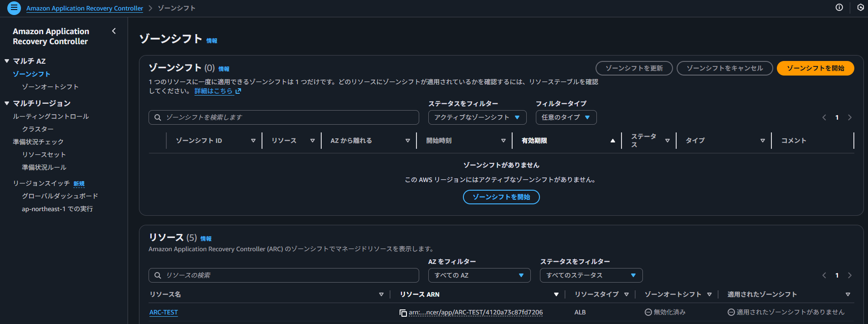Viewport: 868px width, 324px height.
Task: Select ゾーンシフト in the side navigation
Action: pyautogui.click(x=31, y=74)
